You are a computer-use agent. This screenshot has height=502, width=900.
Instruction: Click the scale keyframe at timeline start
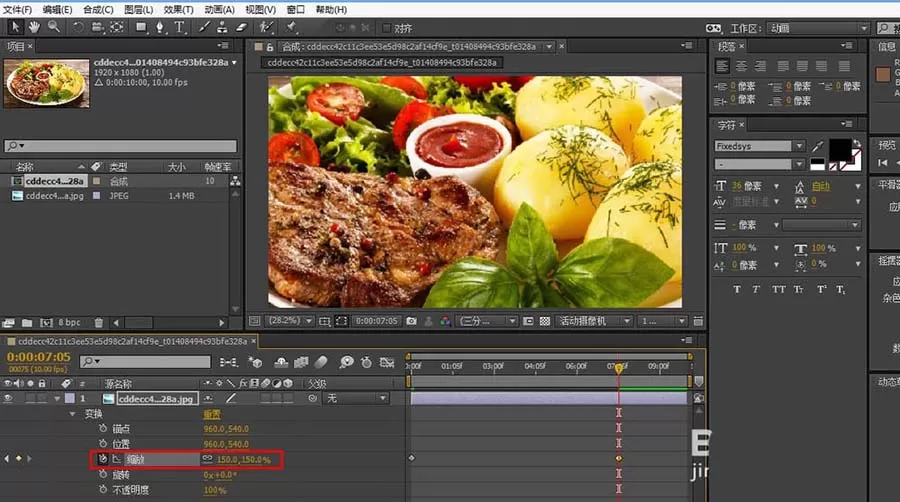click(412, 458)
